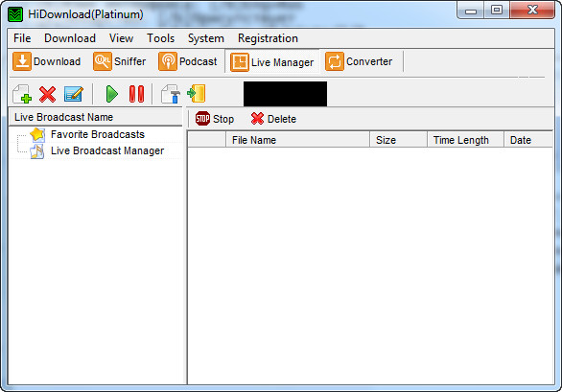Click the Favorite Broadcasts star icon
Screen dimensions: 562x392
point(37,135)
